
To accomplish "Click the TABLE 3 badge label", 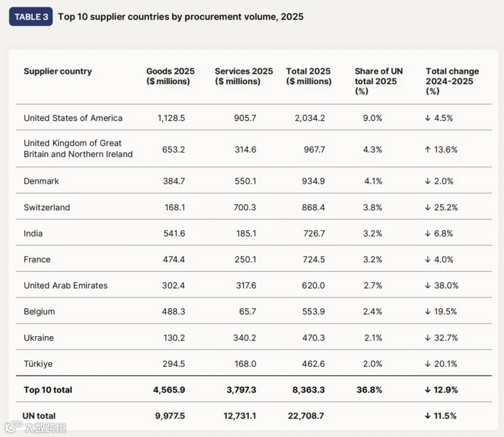I will 31,17.
